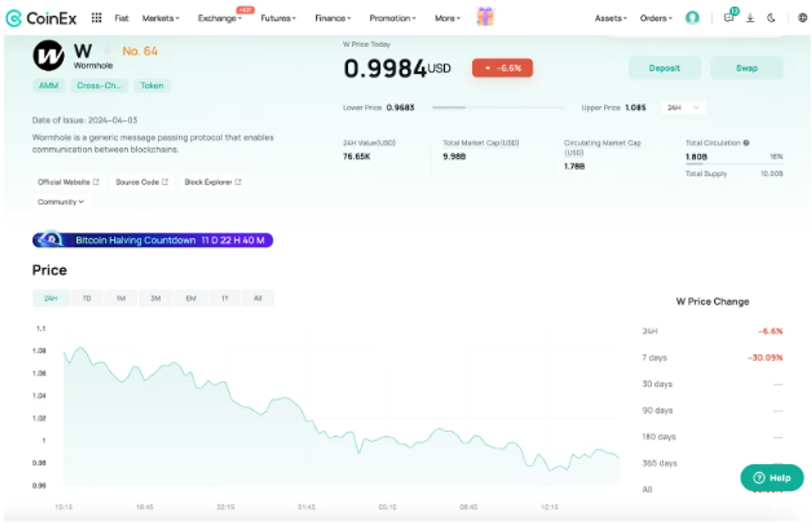Open the Block Explorer link
The height and width of the screenshot is (530, 812).
click(213, 182)
